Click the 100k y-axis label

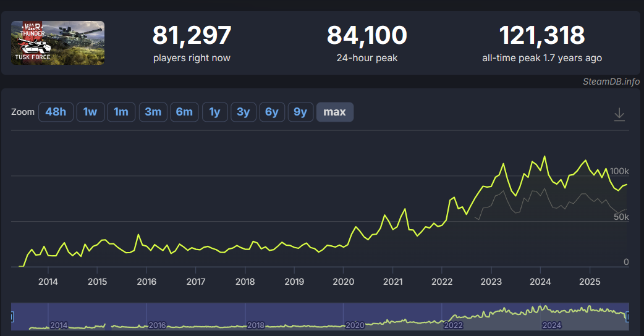[x=619, y=171]
